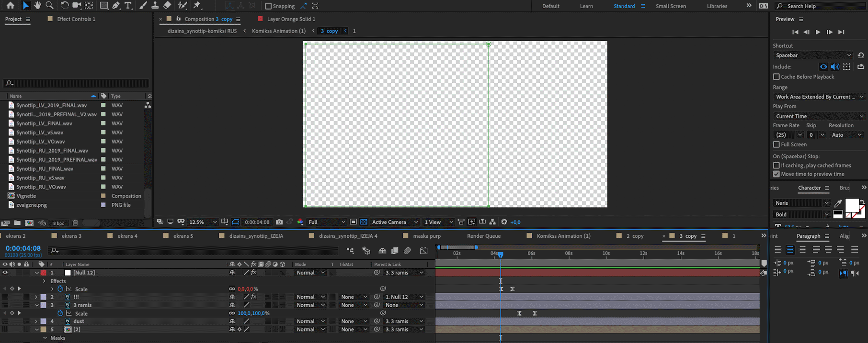
Task: Select the Pen tool
Action: [x=116, y=6]
